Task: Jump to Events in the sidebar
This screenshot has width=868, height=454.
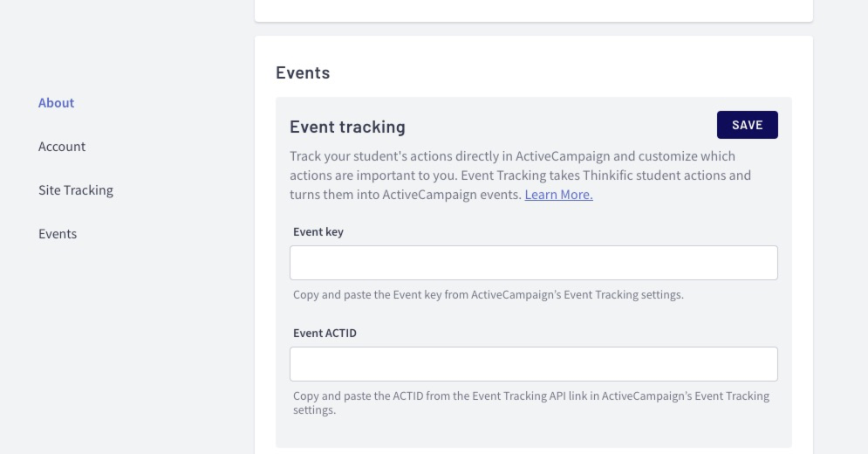Action: coord(58,234)
